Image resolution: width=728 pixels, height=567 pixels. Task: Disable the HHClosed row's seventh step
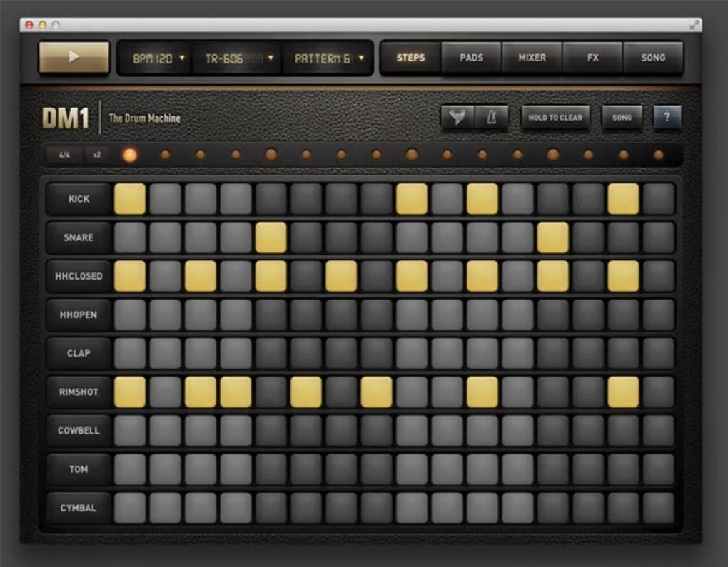341,276
